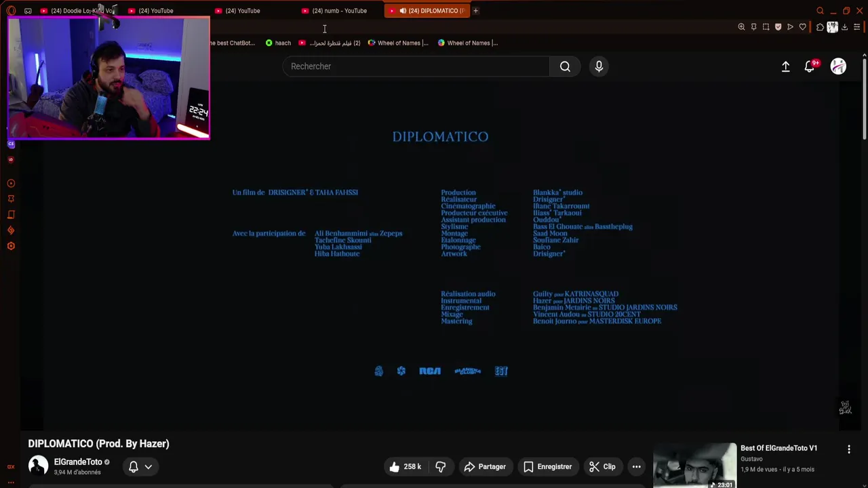The height and width of the screenshot is (488, 868).
Task: Click the ElGrandeToto channel avatar
Action: (x=38, y=466)
